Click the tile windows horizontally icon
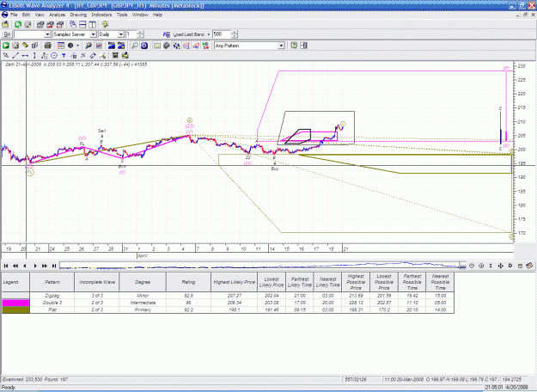 [82, 24]
